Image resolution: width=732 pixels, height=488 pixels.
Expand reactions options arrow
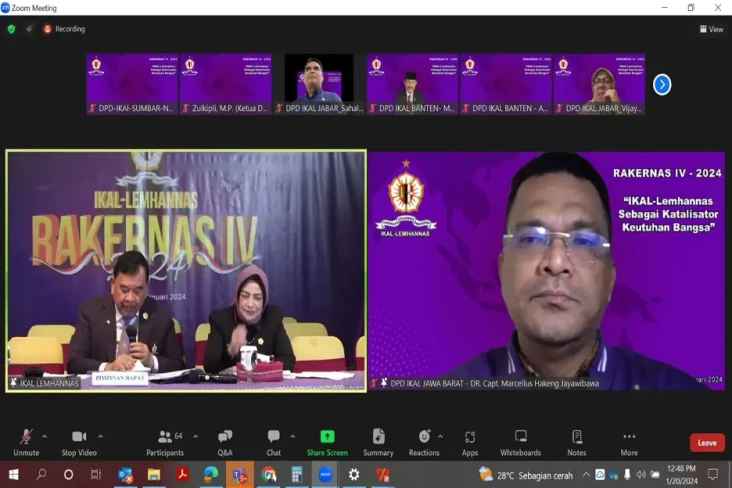tap(440, 437)
